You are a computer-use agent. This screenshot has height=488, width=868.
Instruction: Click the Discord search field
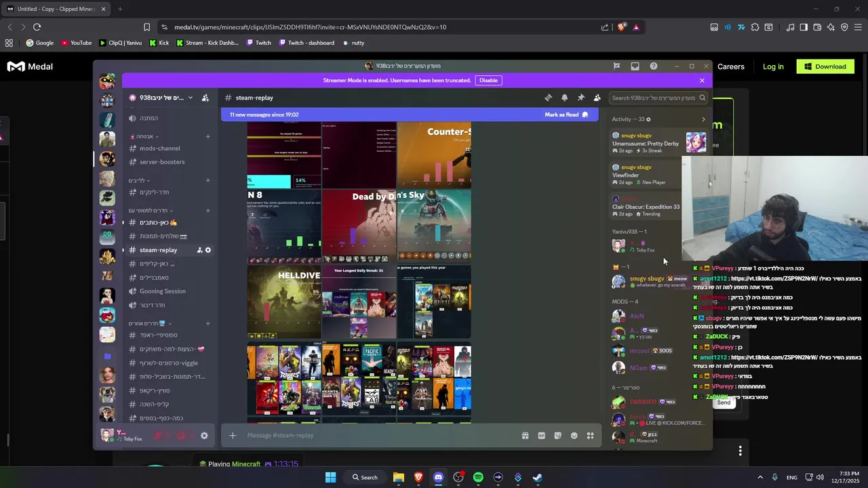coord(658,98)
